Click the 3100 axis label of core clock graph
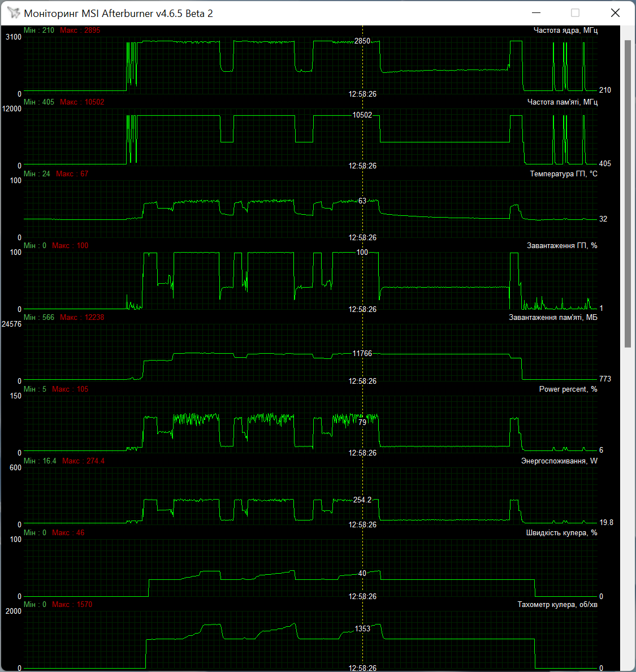The height and width of the screenshot is (672, 636). (14, 37)
